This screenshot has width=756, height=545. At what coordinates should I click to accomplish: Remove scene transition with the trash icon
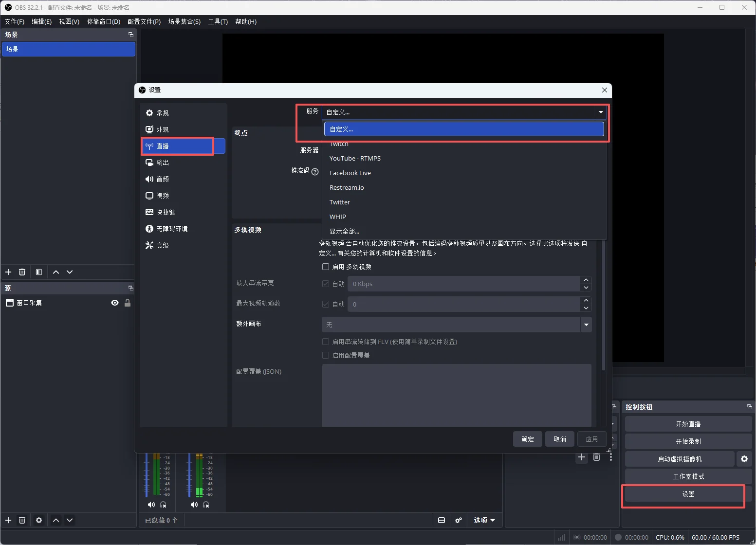pyautogui.click(x=596, y=457)
